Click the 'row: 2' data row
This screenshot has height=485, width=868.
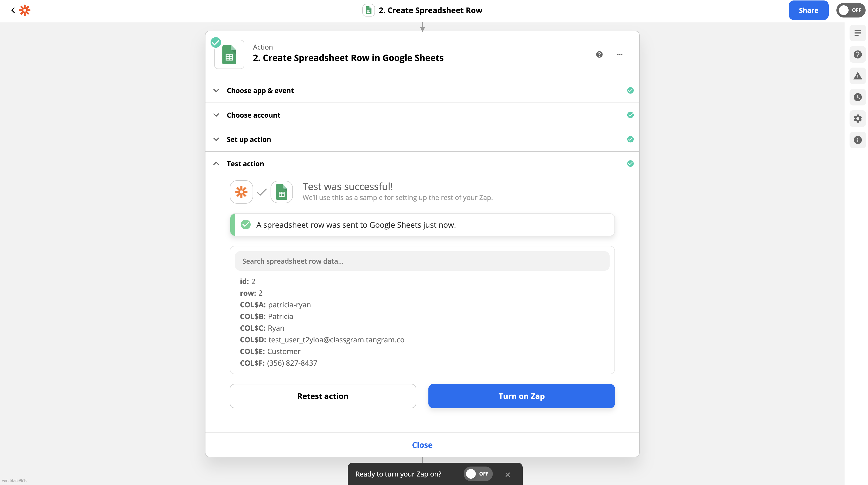click(x=251, y=293)
